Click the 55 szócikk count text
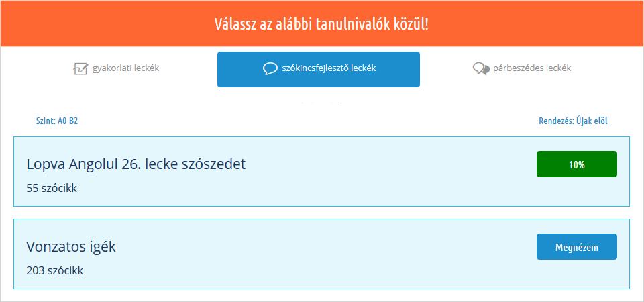The width and height of the screenshot is (644, 302). pyautogui.click(x=52, y=188)
